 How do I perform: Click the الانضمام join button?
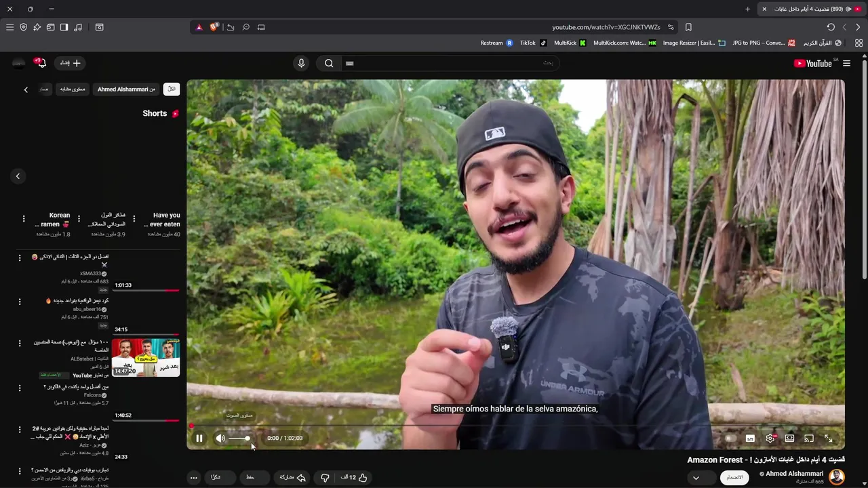(x=734, y=477)
